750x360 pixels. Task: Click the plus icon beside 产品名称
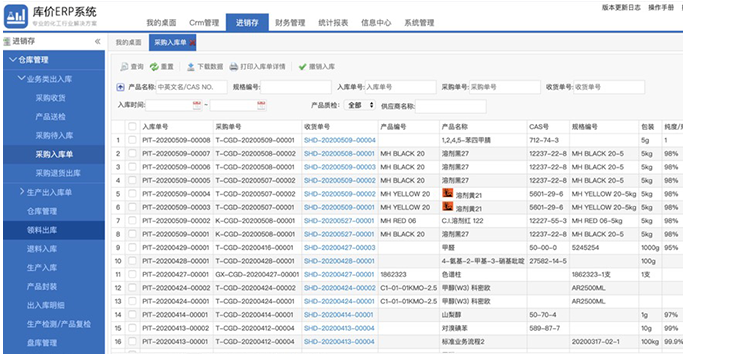[121, 87]
